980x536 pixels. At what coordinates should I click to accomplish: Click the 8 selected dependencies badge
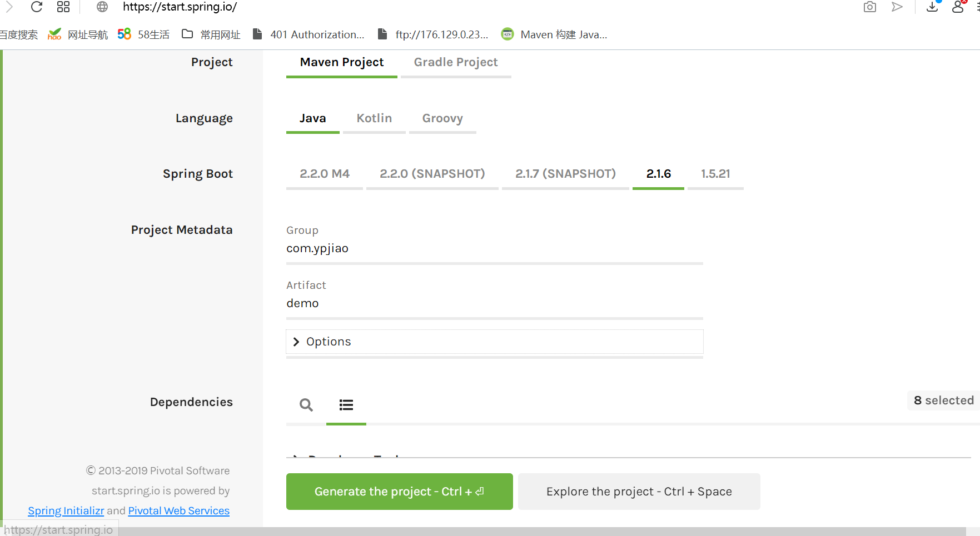pos(943,400)
